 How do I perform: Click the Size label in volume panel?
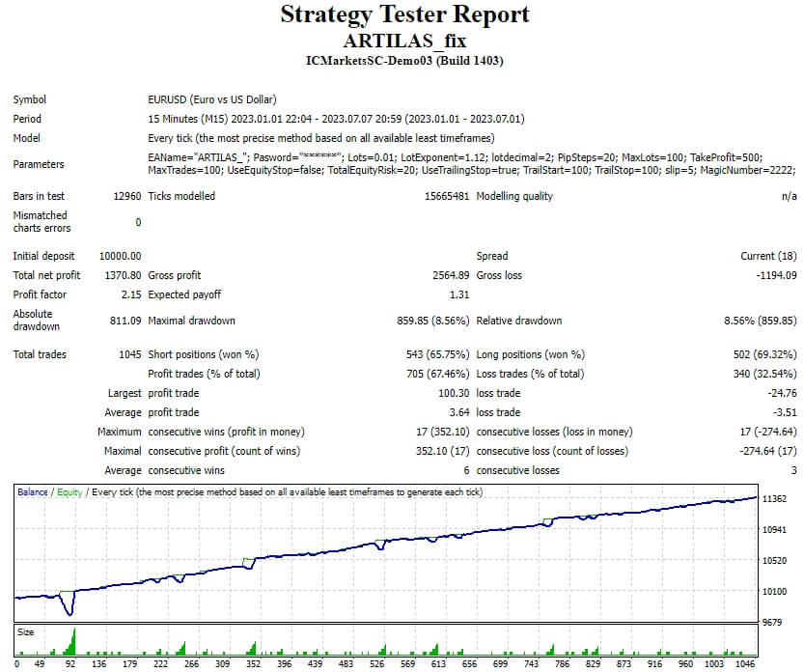pos(26,631)
